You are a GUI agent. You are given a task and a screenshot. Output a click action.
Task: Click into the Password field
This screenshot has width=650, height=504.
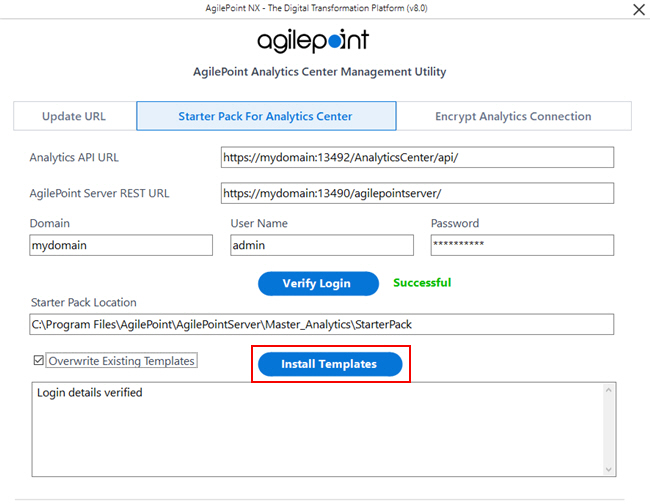coord(522,245)
